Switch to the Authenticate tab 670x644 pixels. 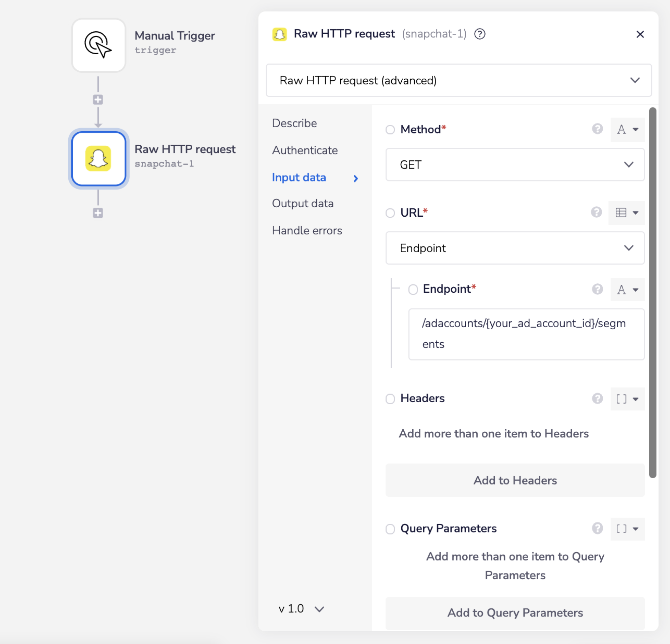305,150
